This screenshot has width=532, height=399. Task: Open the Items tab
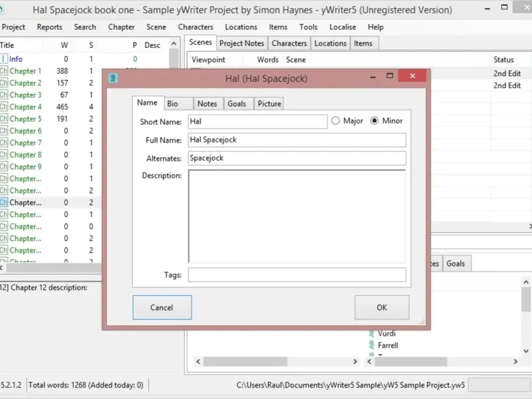pyautogui.click(x=363, y=43)
